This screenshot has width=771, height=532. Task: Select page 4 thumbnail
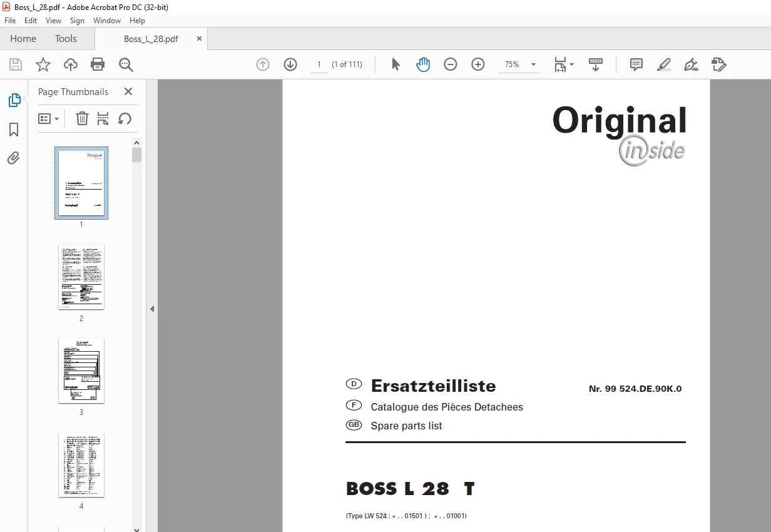click(x=81, y=464)
